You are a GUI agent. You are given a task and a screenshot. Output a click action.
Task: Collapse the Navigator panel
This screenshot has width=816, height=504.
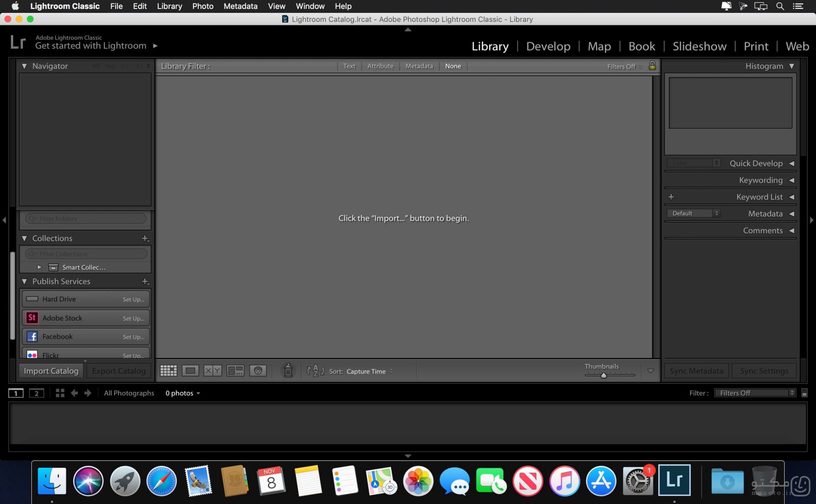point(24,66)
